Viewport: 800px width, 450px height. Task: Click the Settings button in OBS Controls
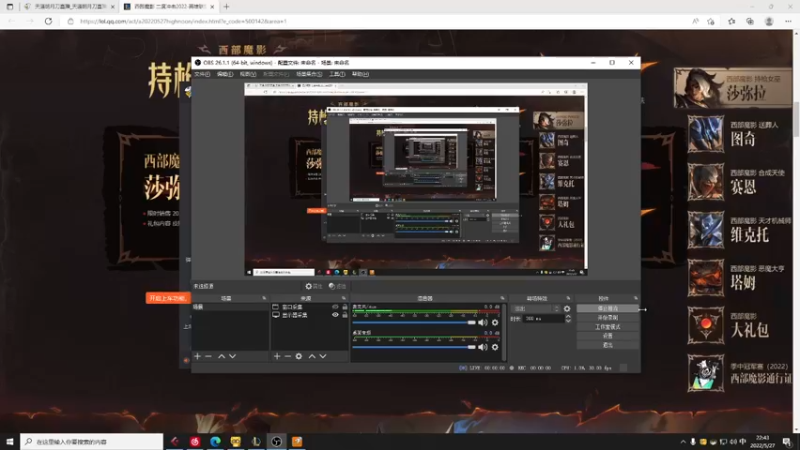pyautogui.click(x=607, y=336)
